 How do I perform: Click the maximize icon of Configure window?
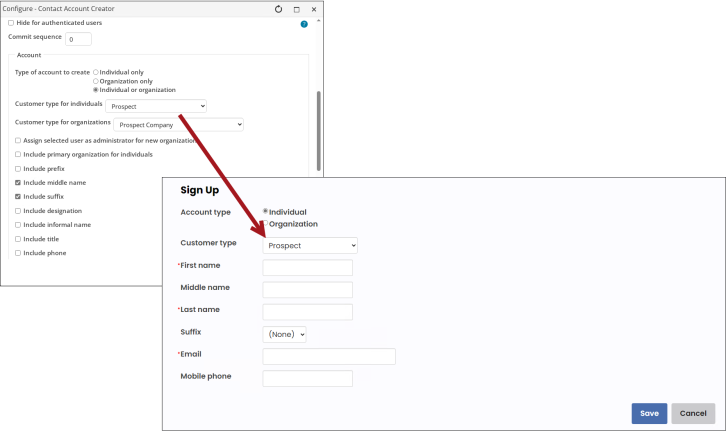(x=297, y=9)
